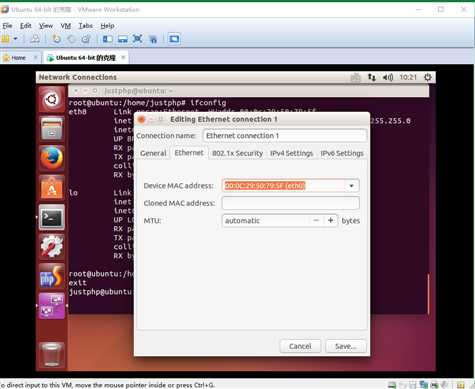Image resolution: width=475 pixels, height=389 pixels.
Task: Click the MTU automatic value field
Action: (265, 221)
